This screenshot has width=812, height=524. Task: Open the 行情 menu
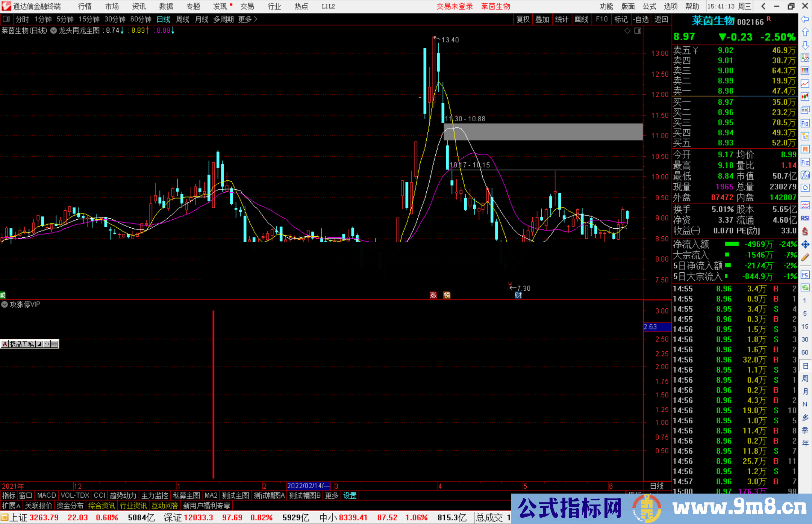pyautogui.click(x=85, y=6)
